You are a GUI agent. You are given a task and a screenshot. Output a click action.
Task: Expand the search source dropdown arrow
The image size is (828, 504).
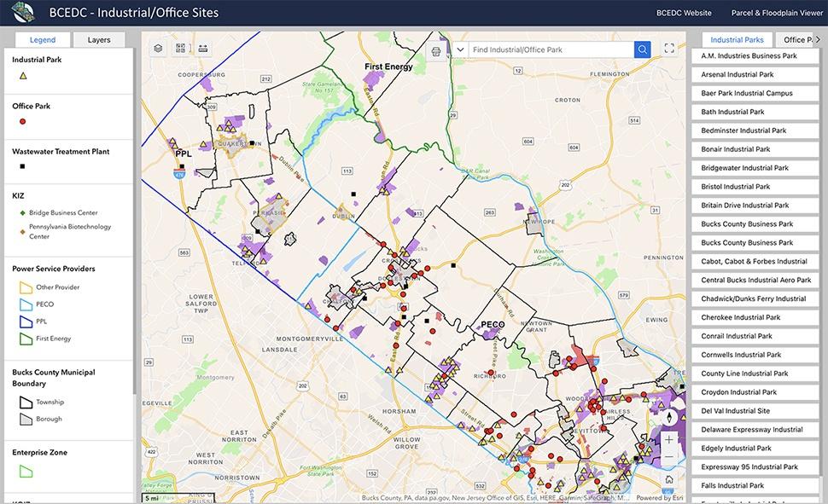tap(461, 50)
